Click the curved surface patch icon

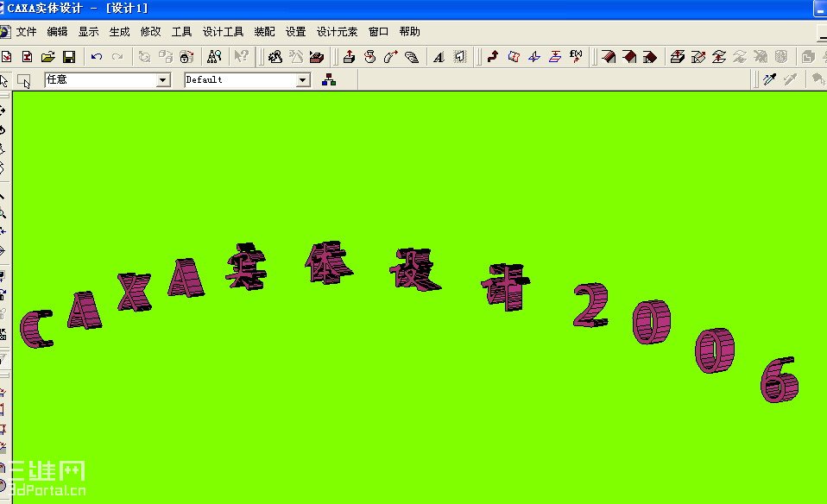pyautogui.click(x=514, y=56)
